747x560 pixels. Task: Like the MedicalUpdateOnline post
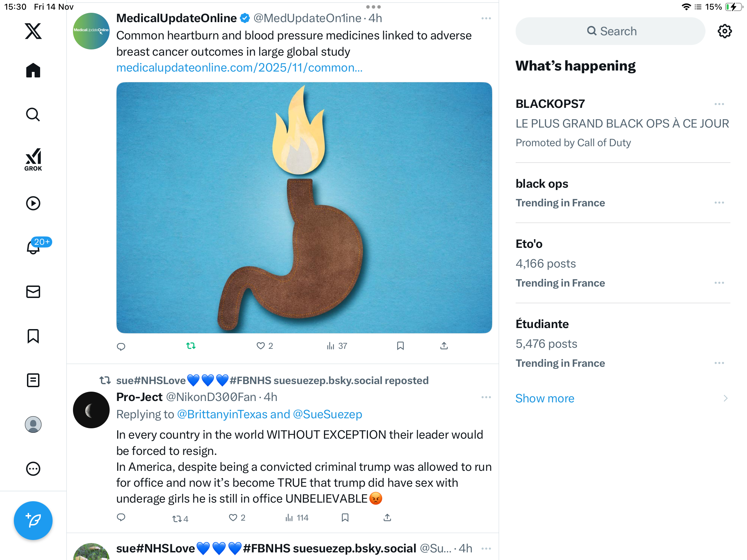pos(261,346)
